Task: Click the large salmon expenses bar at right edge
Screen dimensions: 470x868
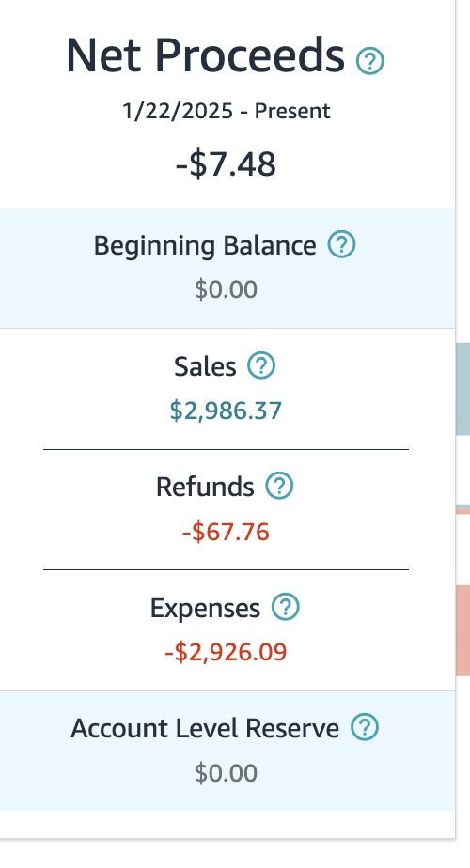Action: pos(462,630)
